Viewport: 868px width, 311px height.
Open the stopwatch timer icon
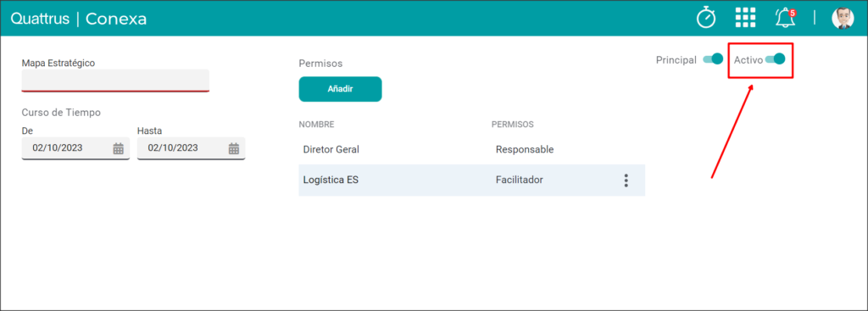[x=706, y=18]
